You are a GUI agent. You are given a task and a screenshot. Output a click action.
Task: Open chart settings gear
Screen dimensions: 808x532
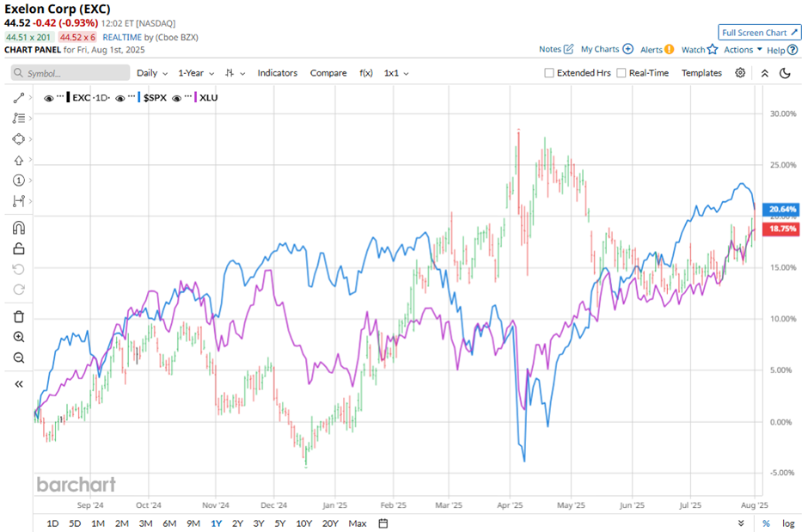740,72
